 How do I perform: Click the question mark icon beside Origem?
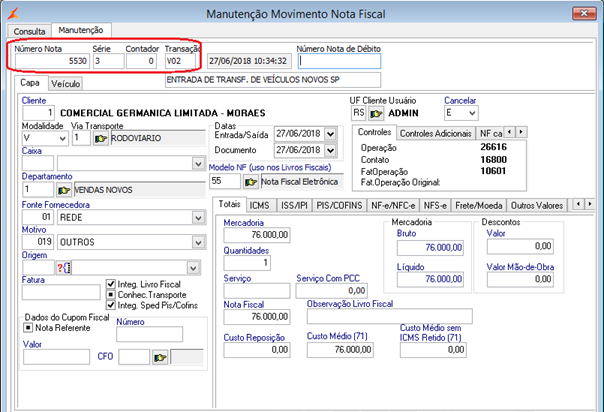[64, 268]
